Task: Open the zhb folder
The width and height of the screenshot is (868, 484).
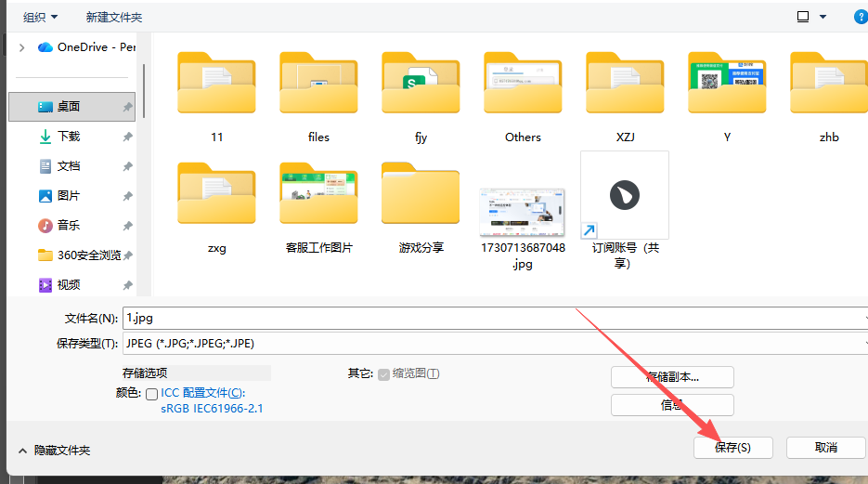Action: [x=829, y=83]
